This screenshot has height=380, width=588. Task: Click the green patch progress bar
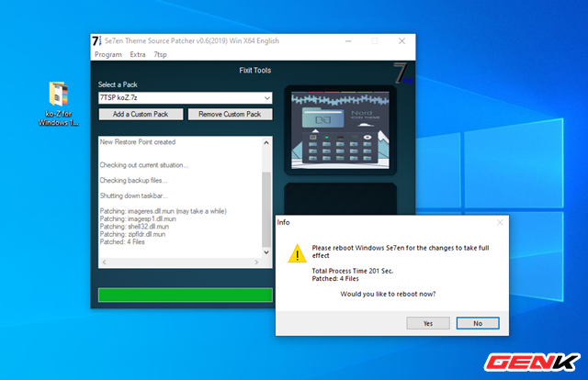click(186, 295)
